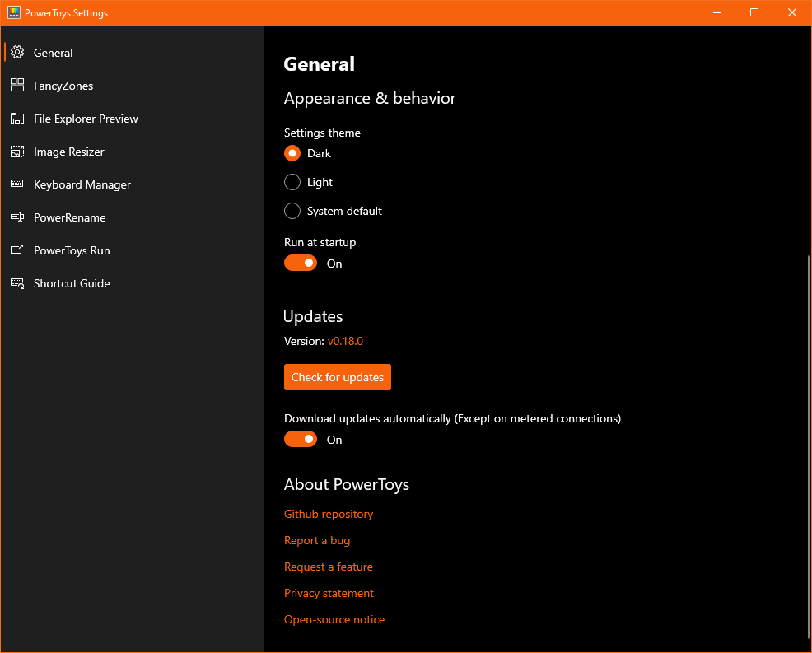Click the Run at startup label
Screen dimensions: 812x653
coord(320,242)
